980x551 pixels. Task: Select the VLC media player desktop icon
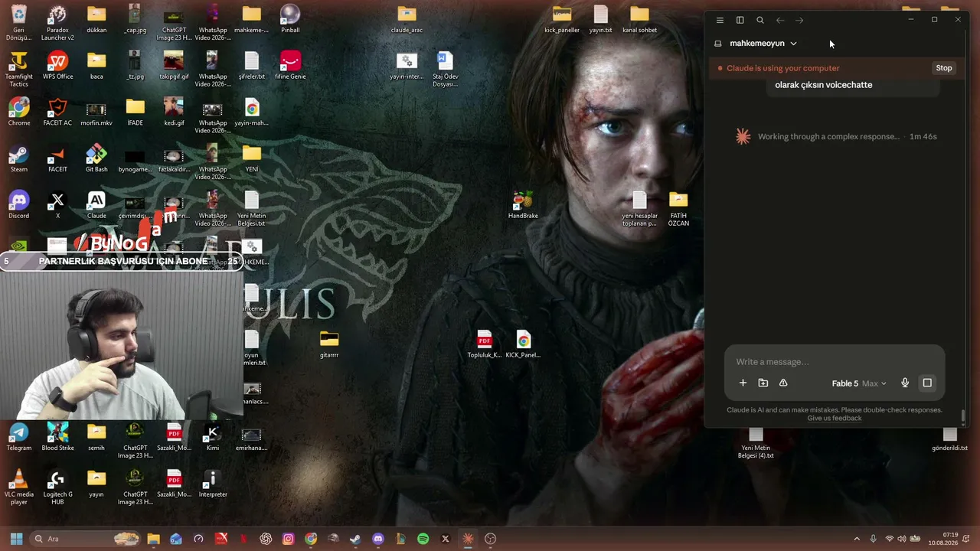pyautogui.click(x=19, y=487)
